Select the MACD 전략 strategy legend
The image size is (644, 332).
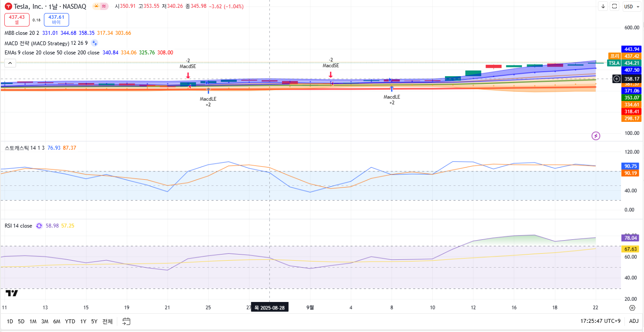coord(46,43)
